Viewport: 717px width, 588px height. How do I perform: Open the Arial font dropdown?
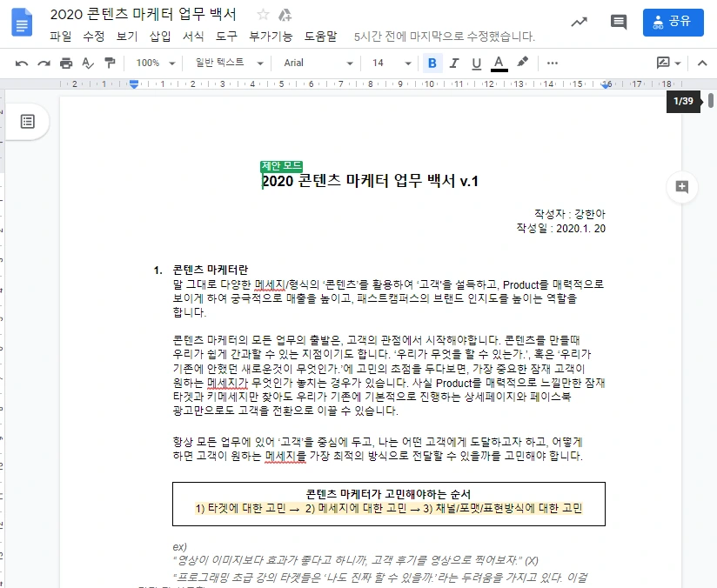pyautogui.click(x=318, y=63)
